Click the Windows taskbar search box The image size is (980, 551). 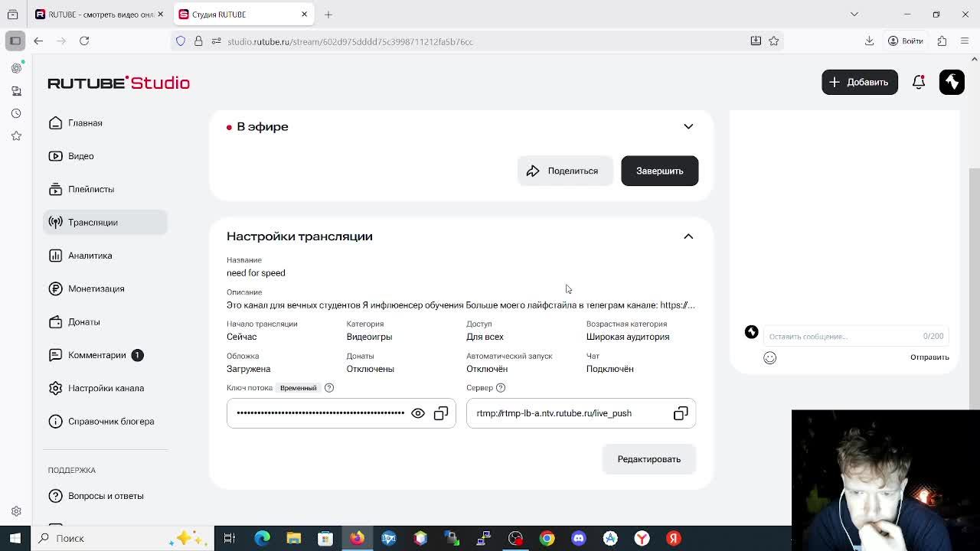tap(121, 538)
